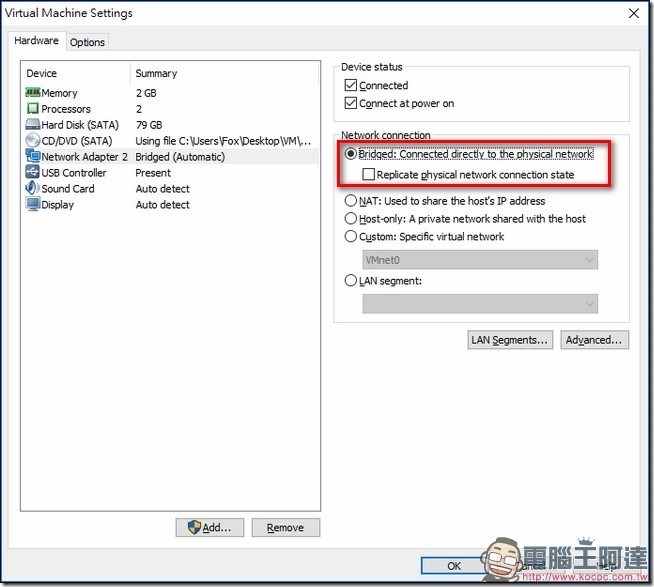Click the Network Adapter 2 icon
This screenshot has height=587, width=654.
pos(33,156)
